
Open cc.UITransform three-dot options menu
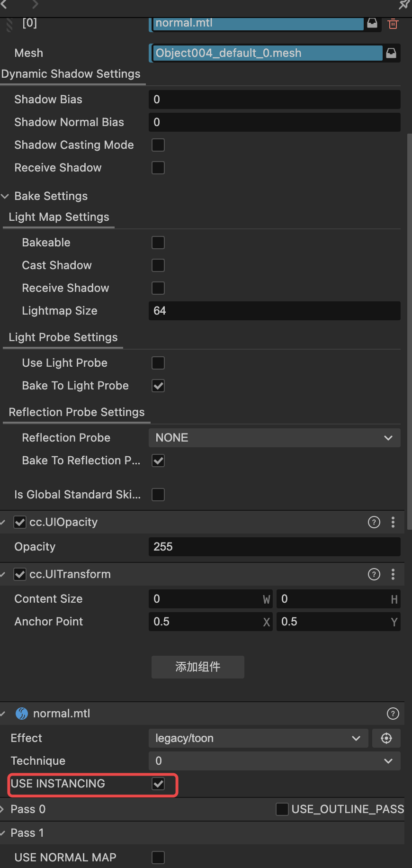tap(393, 574)
